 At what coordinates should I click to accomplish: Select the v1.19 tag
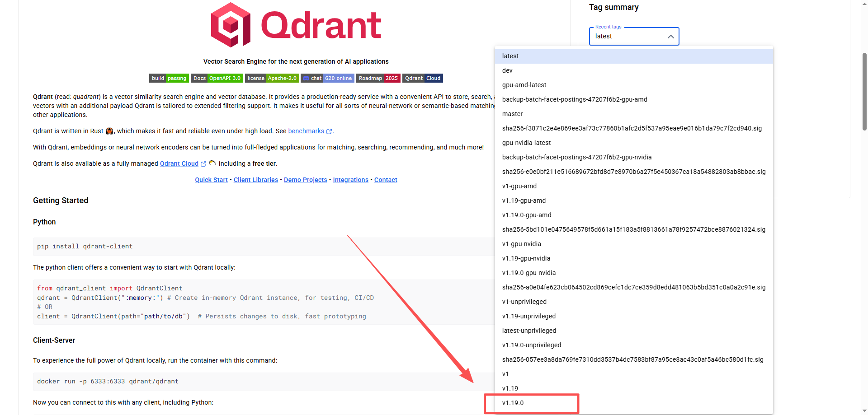(634, 388)
